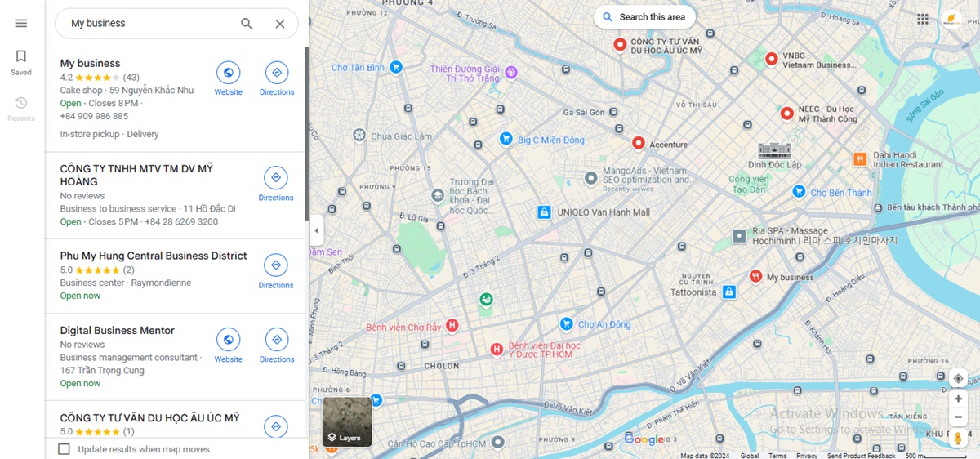Screen dimensions: 980x459
Task: Open the Google apps grid
Action: [x=922, y=19]
